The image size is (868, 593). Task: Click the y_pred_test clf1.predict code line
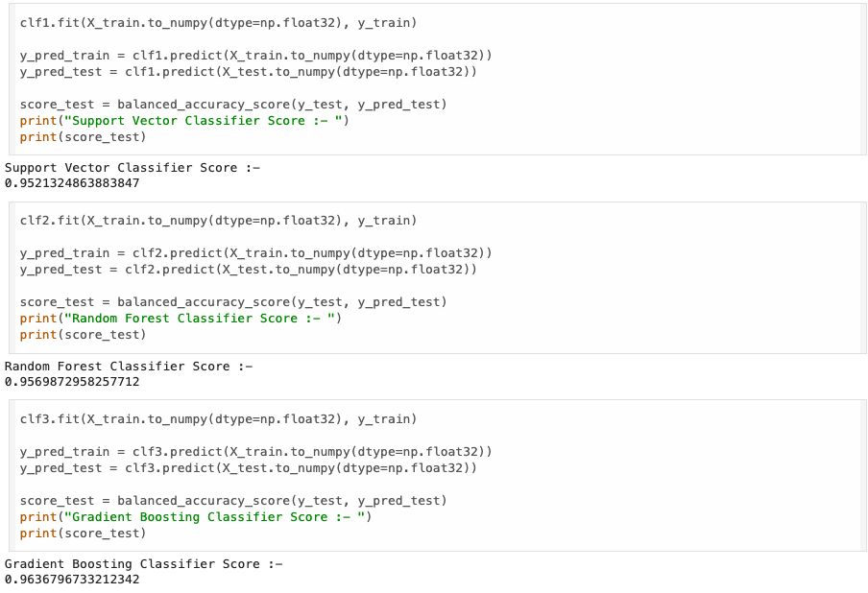[x=248, y=71]
